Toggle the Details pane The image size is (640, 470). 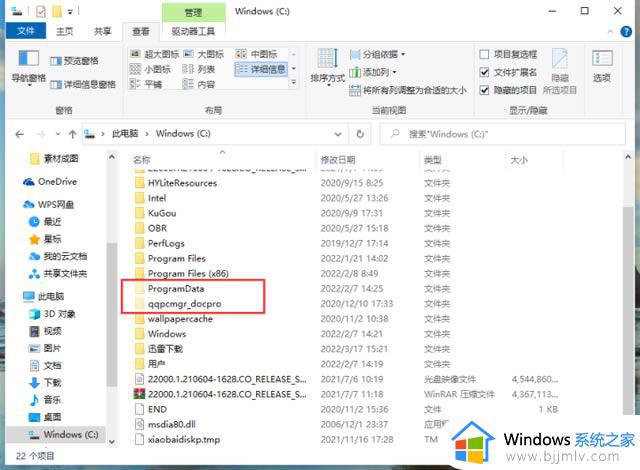(x=83, y=84)
